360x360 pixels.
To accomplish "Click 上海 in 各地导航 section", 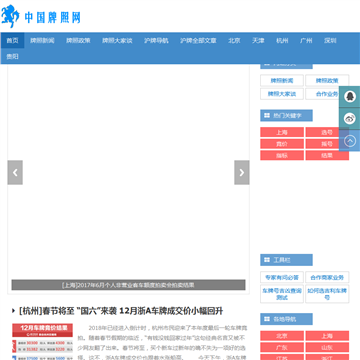I will (x=327, y=336).
